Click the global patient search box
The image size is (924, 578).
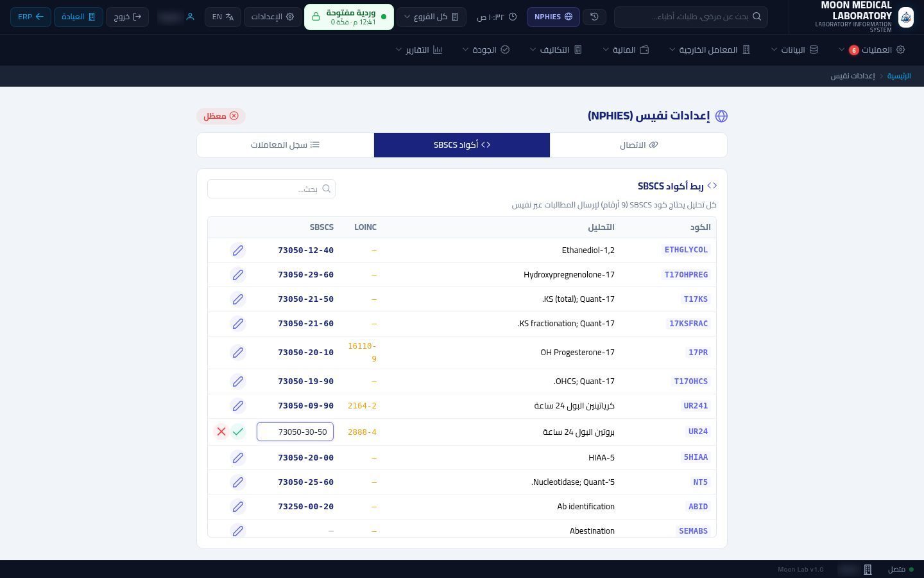[691, 17]
